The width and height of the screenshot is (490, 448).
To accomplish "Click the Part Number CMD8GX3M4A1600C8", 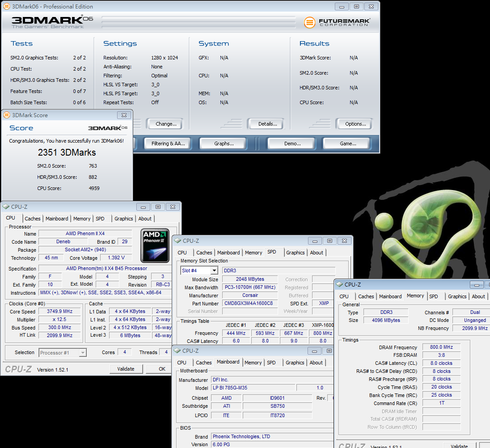I will (x=250, y=303).
